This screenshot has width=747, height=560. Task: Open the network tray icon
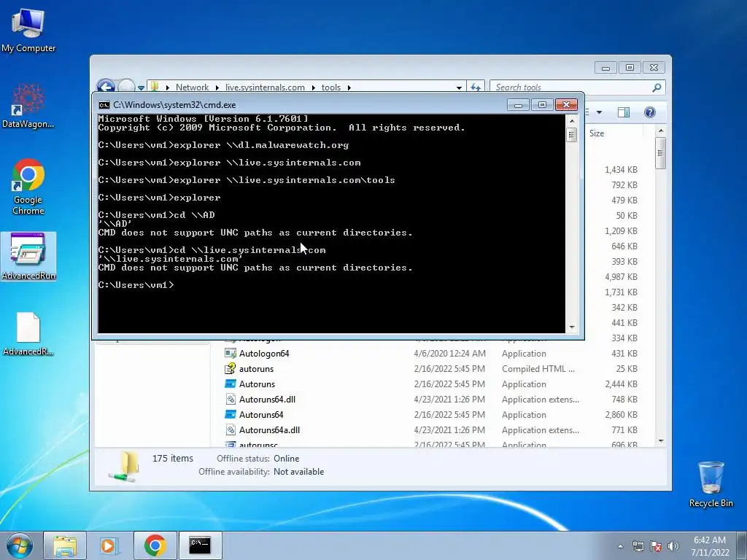coord(638,546)
